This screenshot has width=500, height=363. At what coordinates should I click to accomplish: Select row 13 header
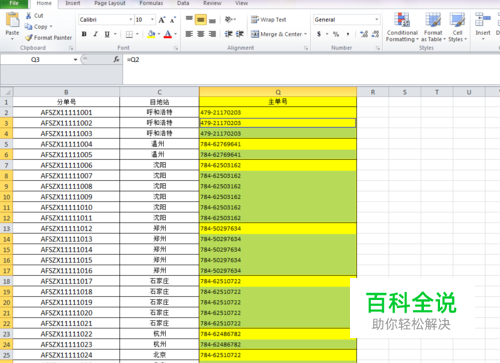point(7,229)
